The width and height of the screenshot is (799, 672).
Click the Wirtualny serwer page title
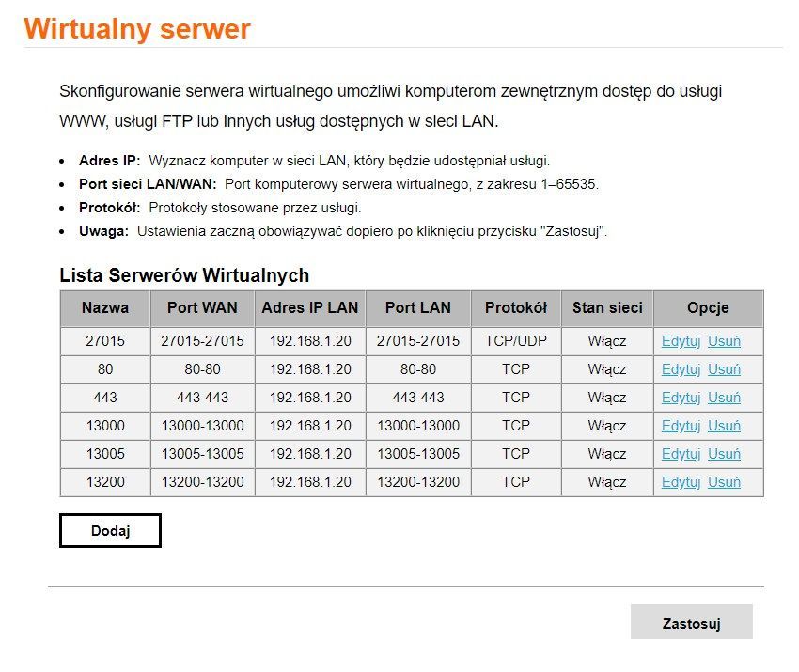coord(137,28)
